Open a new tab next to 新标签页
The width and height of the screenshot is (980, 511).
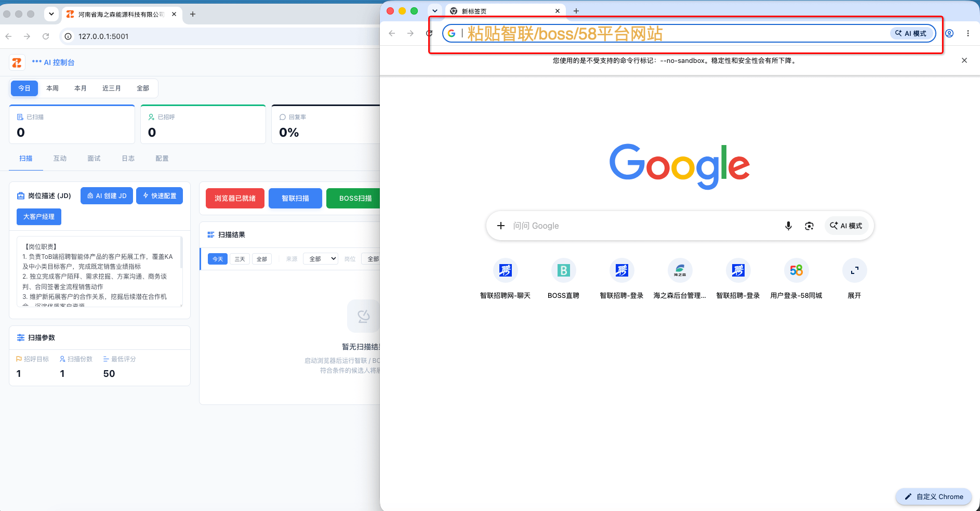tap(576, 11)
